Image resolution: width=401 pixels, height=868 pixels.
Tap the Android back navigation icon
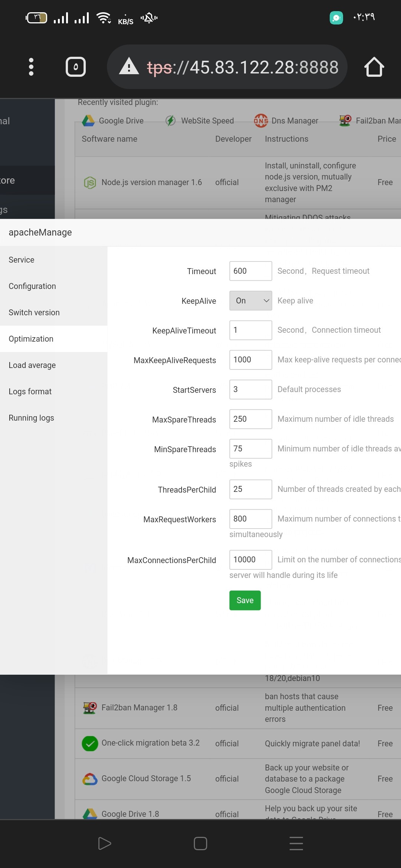point(104,843)
